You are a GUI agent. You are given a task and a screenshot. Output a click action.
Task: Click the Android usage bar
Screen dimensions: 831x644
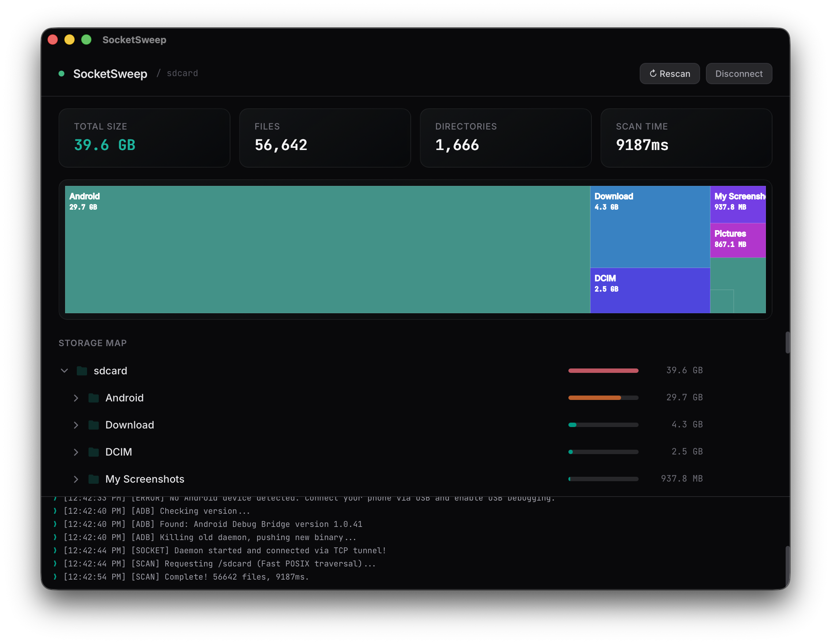tap(603, 397)
